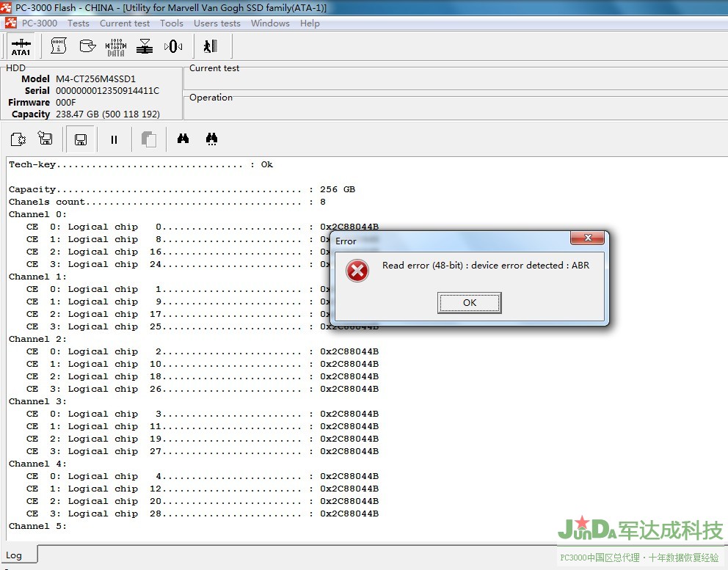Open the Tests menu
The height and width of the screenshot is (570, 728).
(78, 23)
